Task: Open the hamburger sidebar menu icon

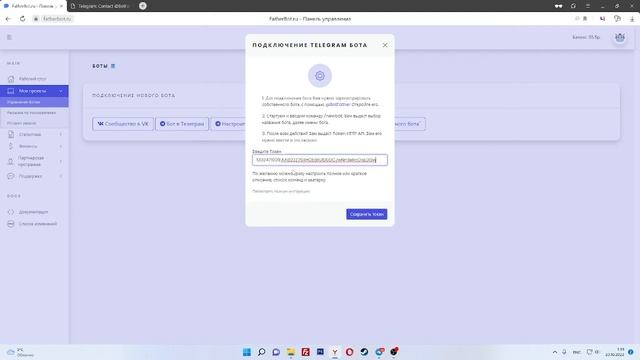Action: (9, 37)
